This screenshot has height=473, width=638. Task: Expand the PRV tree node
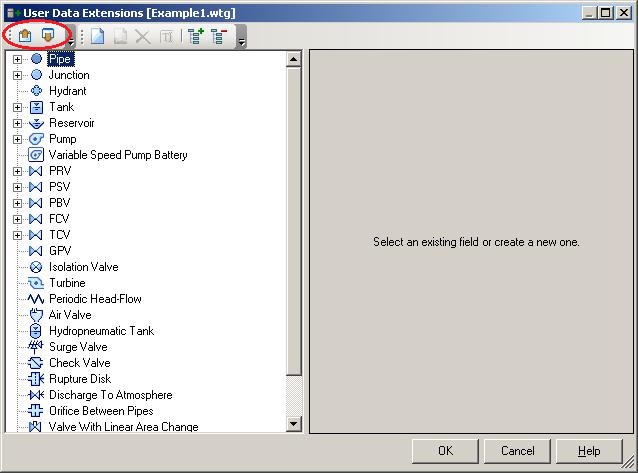(17, 171)
